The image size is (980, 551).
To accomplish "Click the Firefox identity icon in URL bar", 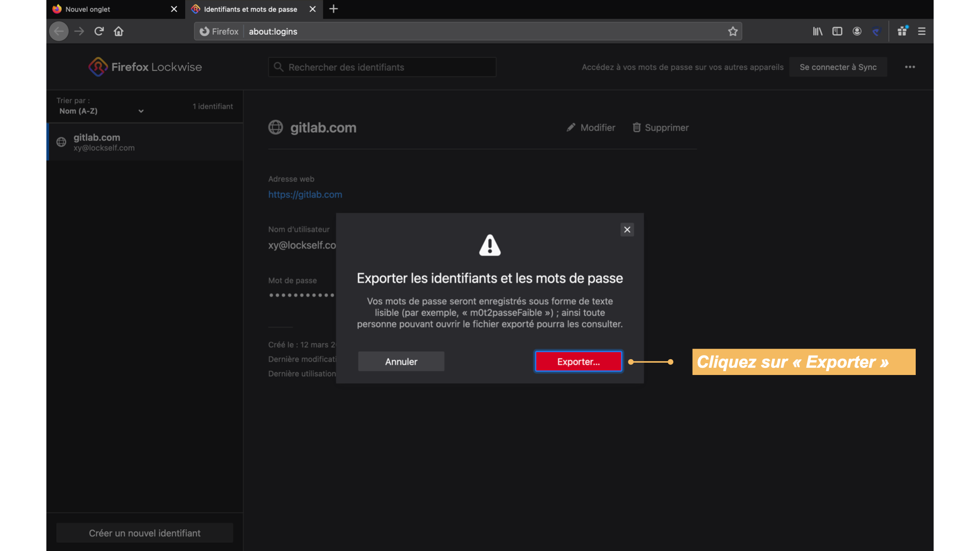I will (x=219, y=31).
